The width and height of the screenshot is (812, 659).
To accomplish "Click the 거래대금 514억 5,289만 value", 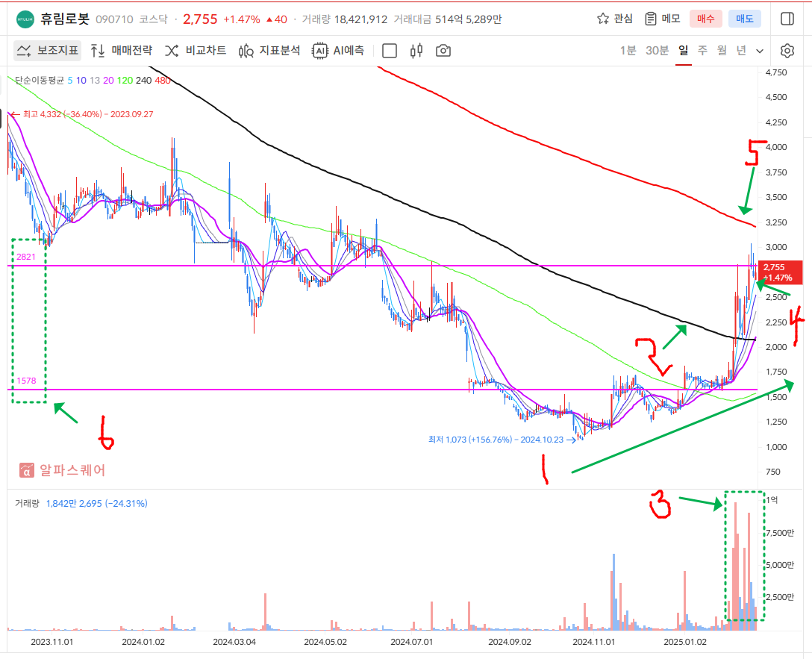I will click(468, 19).
